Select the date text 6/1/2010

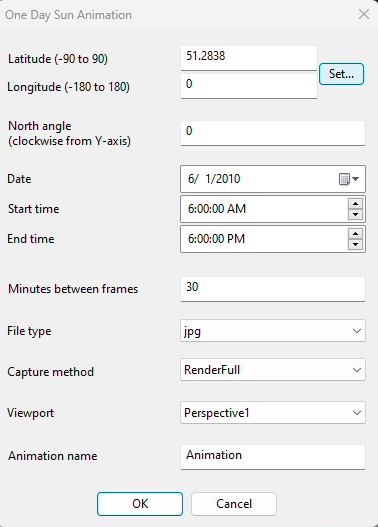214,179
